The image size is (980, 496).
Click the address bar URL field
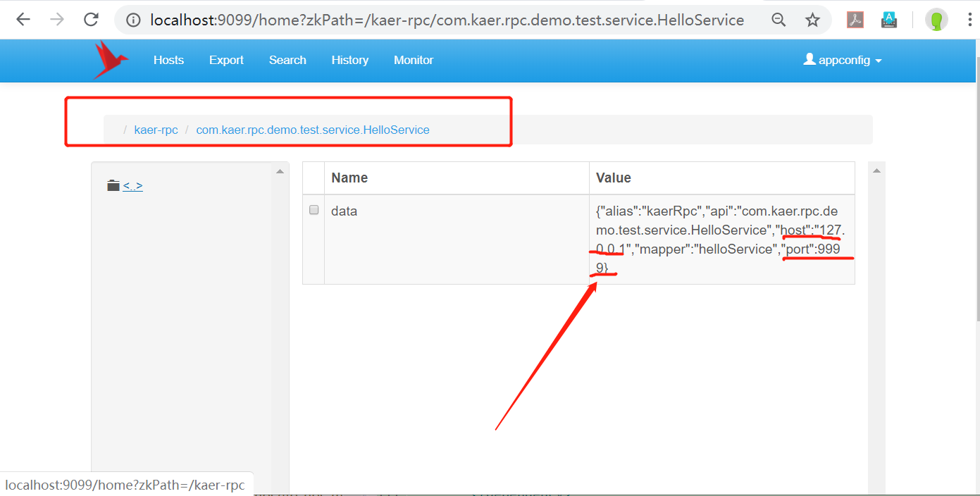(x=447, y=20)
